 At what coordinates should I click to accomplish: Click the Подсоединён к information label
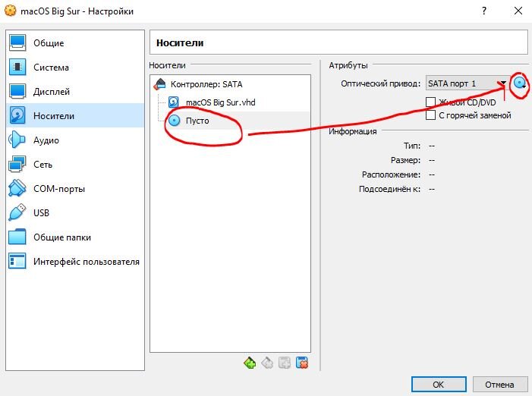(389, 189)
